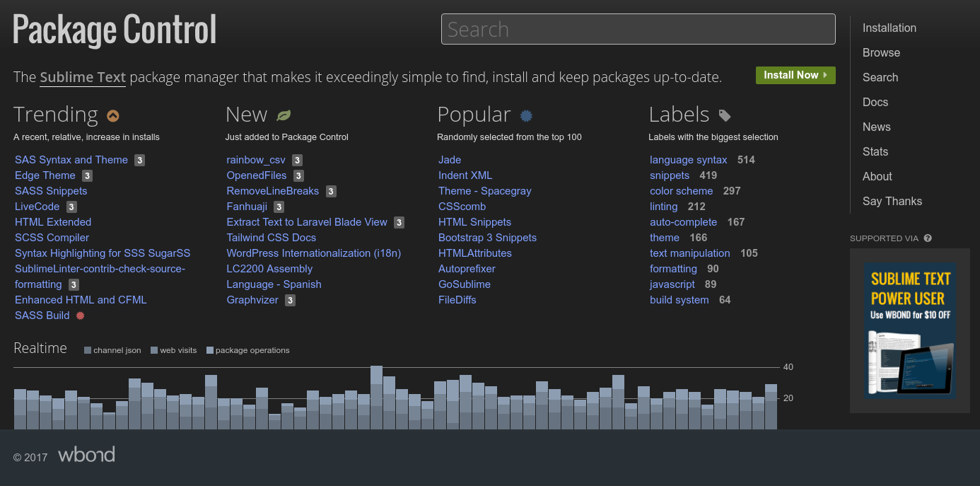Click the ST3 badge beside LiveCode
This screenshot has height=486, width=980.
(71, 207)
